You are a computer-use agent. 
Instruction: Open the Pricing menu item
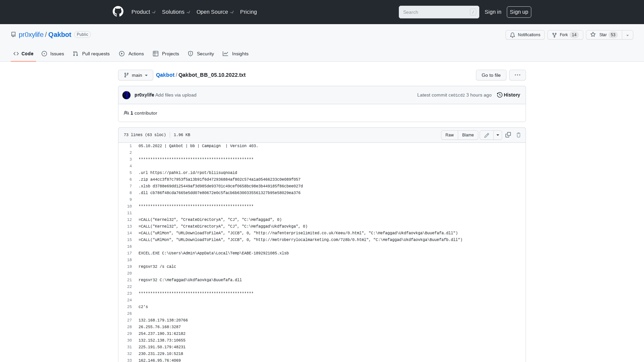click(x=248, y=12)
